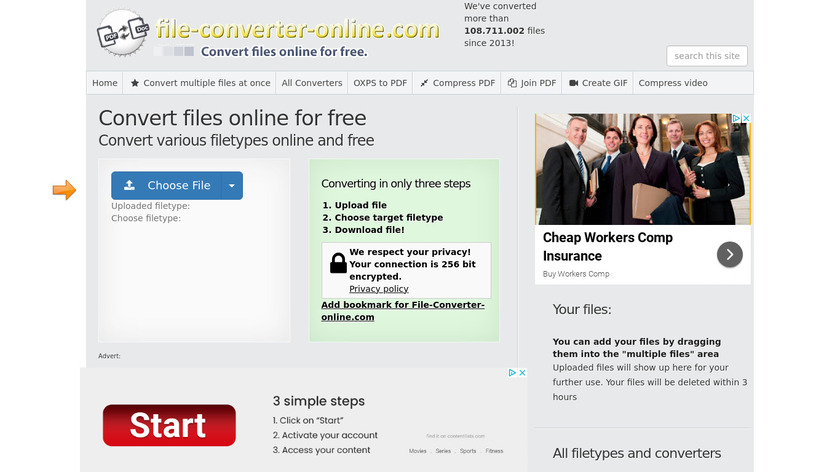
Task: Click 'Converting in only three steps' heading
Action: point(396,184)
